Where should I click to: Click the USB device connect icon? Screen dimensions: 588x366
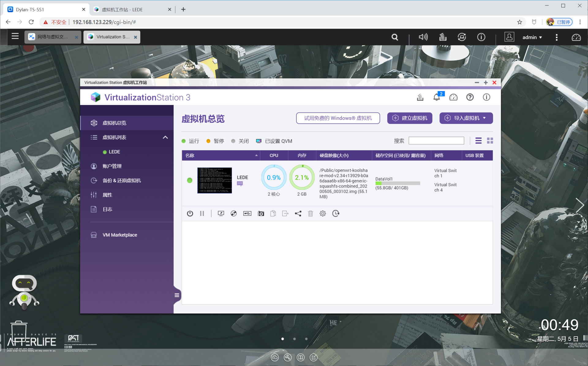[247, 213]
